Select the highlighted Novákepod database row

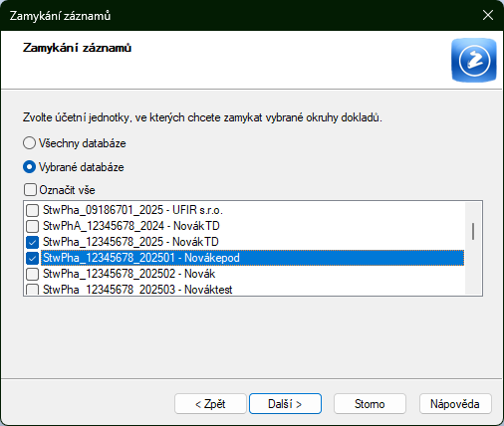point(252,258)
